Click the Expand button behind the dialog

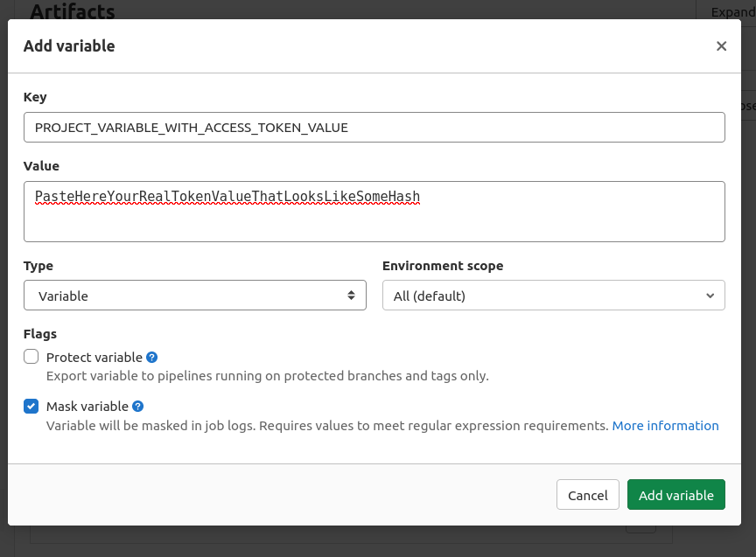point(731,11)
